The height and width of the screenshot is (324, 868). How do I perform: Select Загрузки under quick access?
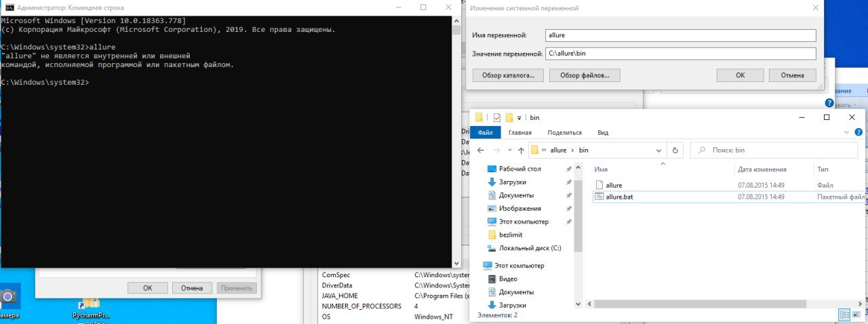(512, 182)
